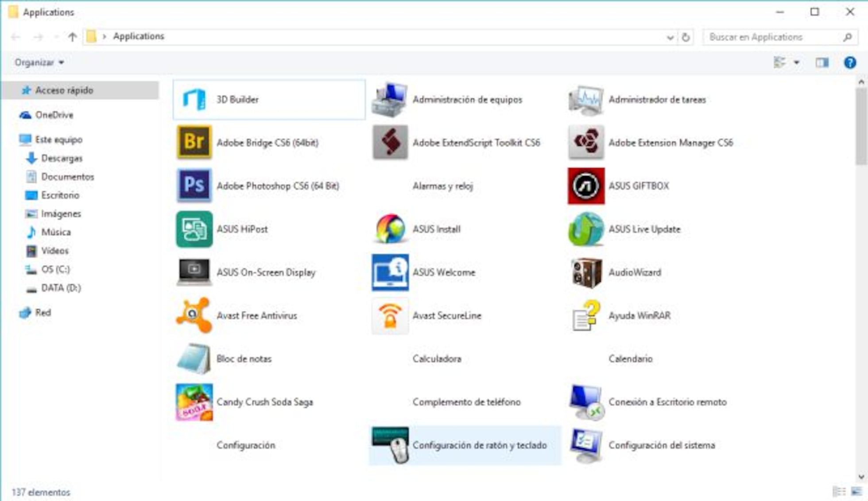Go up one folder level
The width and height of the screenshot is (868, 501).
[x=72, y=37]
